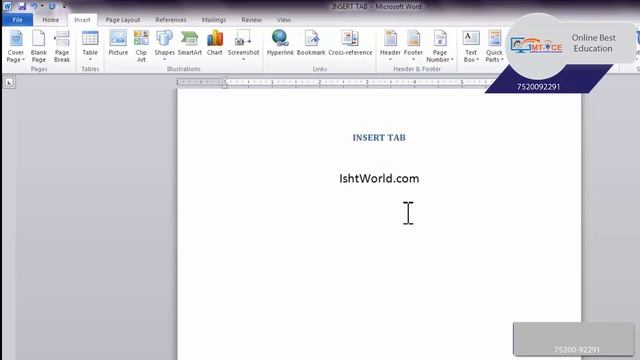640x360 pixels.
Task: Insert a SmartArt graphic
Action: coord(190,43)
